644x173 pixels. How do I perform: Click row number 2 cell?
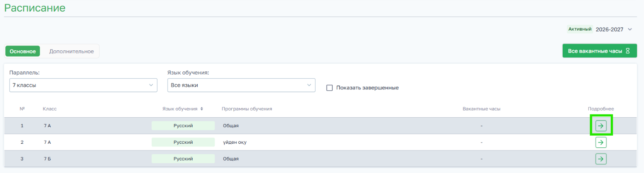pyautogui.click(x=22, y=142)
